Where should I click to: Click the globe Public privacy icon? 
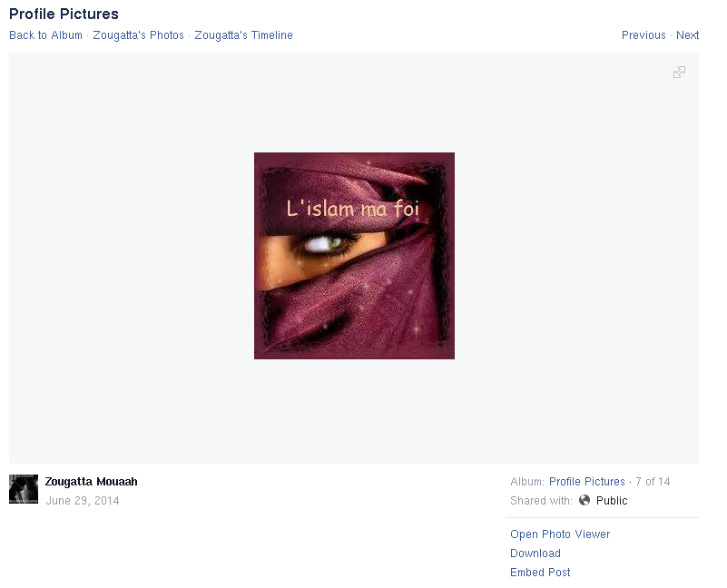click(585, 500)
